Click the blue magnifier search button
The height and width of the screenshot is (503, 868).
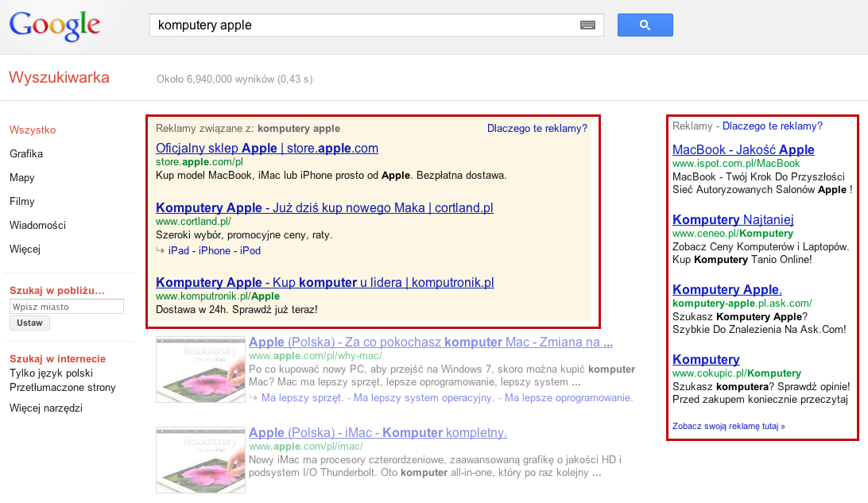coord(645,25)
